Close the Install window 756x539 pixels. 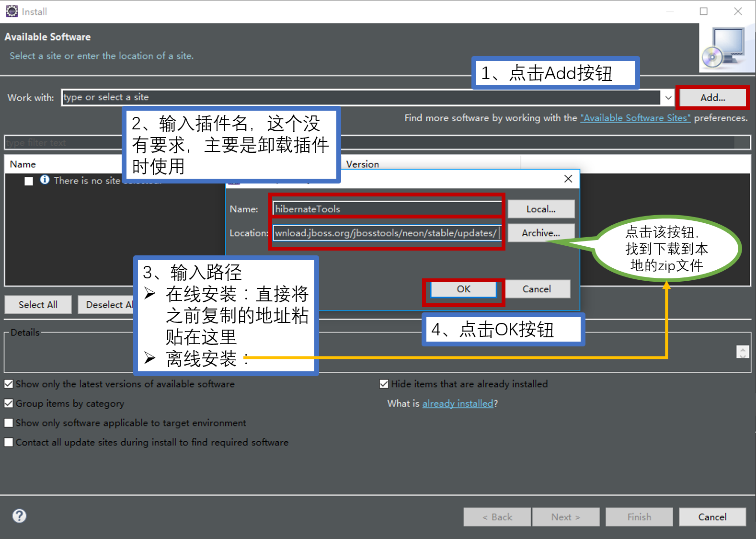738,11
